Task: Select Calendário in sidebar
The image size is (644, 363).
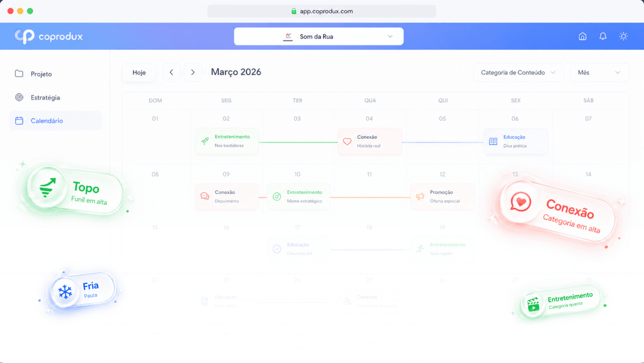Action: [x=55, y=121]
